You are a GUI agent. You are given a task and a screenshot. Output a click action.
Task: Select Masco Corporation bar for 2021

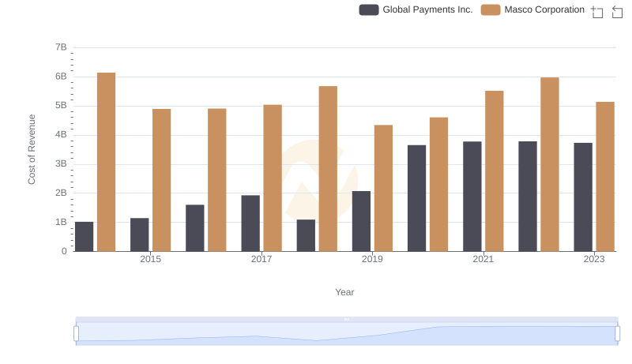[495, 171]
